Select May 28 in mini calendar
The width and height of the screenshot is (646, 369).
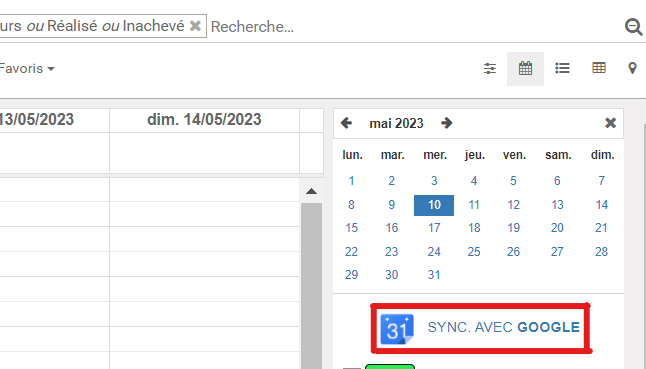[602, 252]
